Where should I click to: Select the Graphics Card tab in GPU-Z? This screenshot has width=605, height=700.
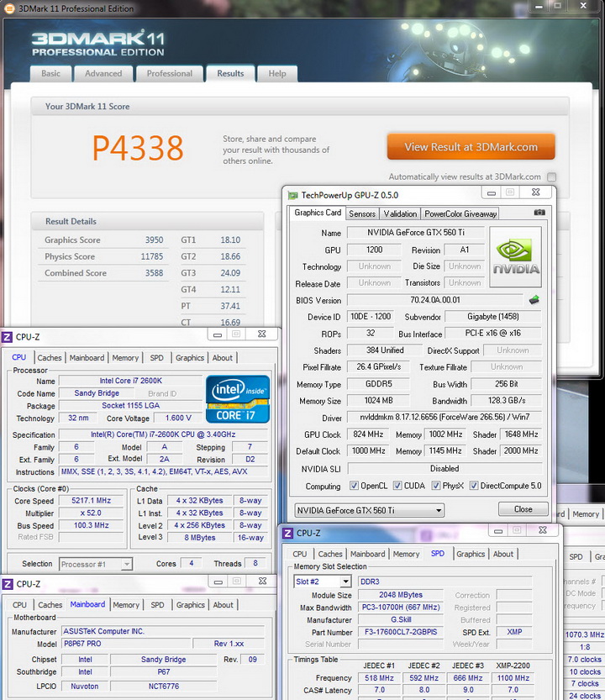click(x=318, y=213)
